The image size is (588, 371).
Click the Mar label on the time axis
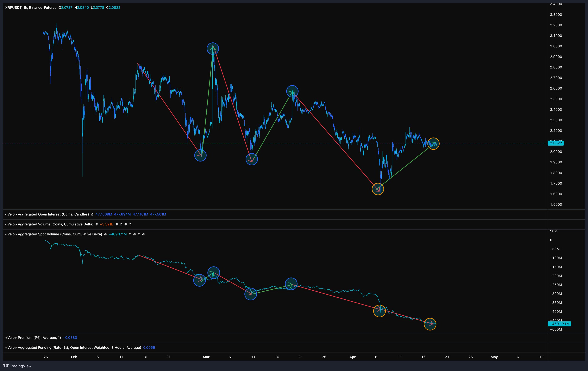[x=206, y=357]
